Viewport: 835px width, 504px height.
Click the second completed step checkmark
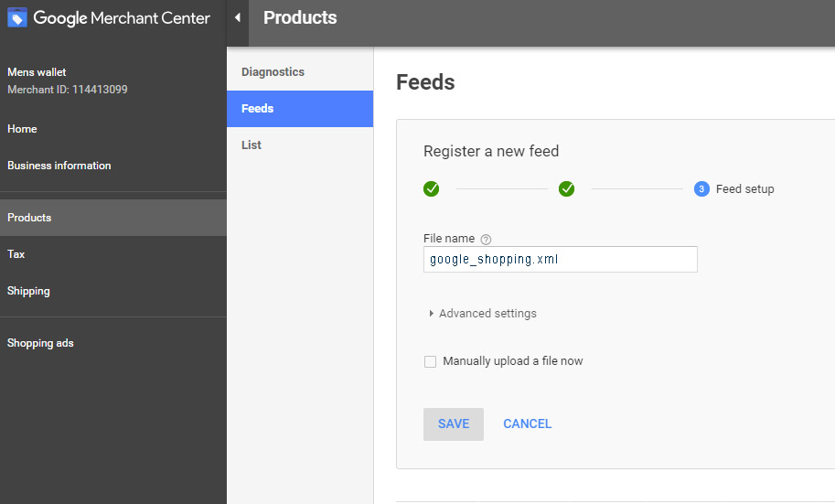(x=567, y=188)
